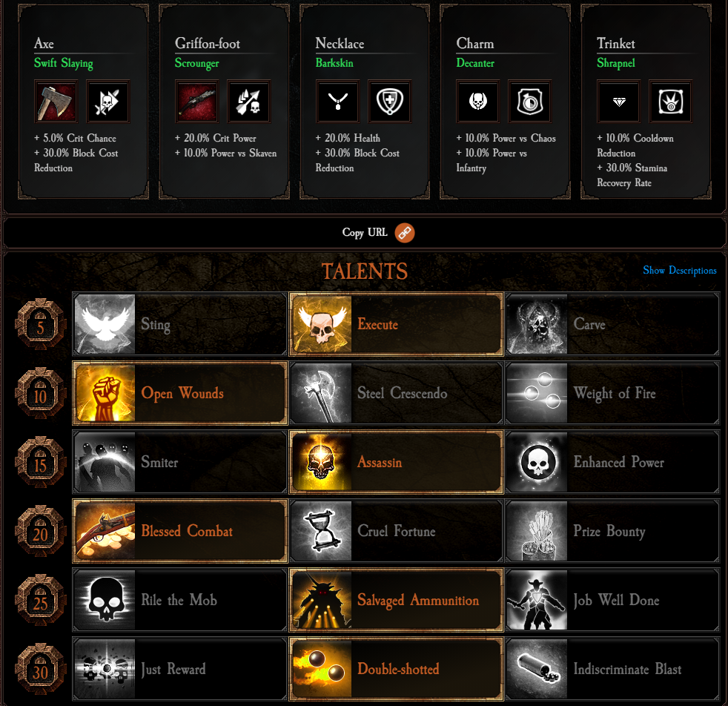The height and width of the screenshot is (706, 728).
Task: Click the Barkskin shield trait icon
Action: 389,102
